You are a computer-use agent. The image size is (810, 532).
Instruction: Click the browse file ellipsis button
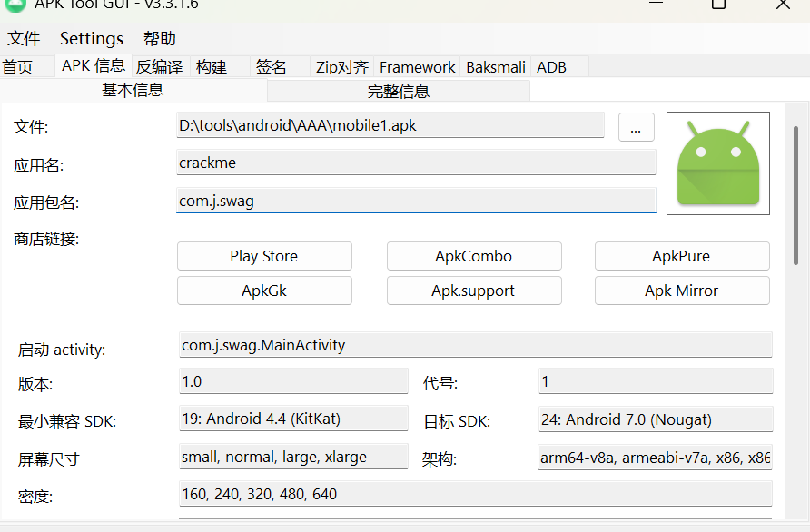pos(636,126)
